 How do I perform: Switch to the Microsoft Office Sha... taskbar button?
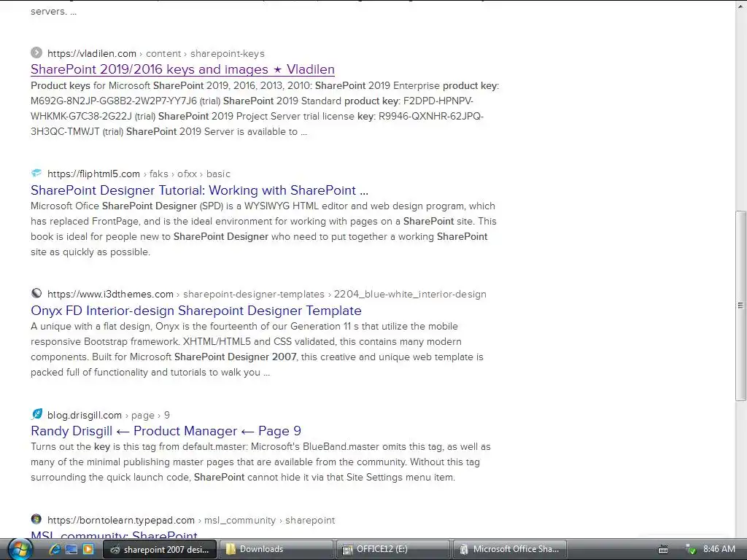[509, 550]
